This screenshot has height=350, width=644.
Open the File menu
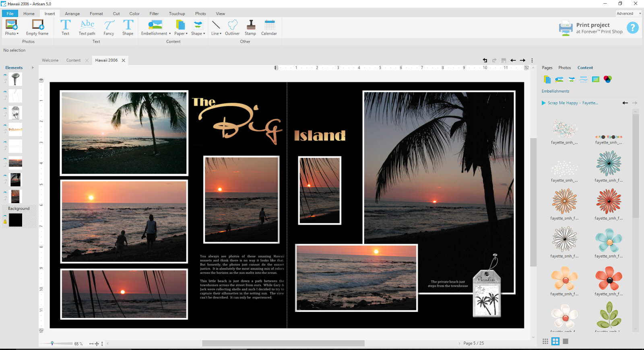pos(10,14)
